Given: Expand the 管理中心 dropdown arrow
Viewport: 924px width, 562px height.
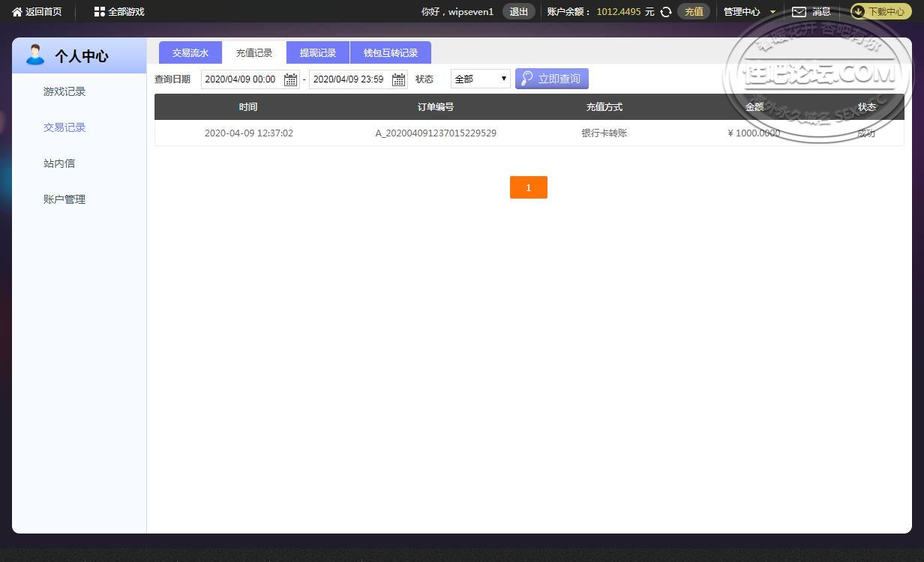Looking at the screenshot, I should [773, 12].
